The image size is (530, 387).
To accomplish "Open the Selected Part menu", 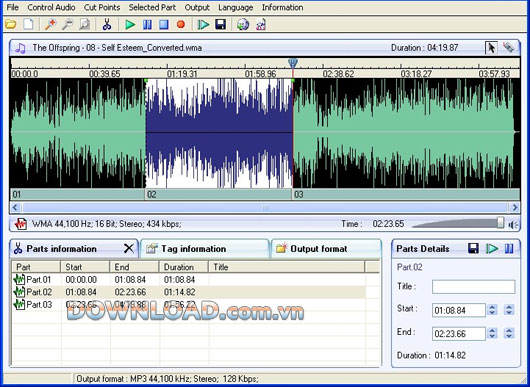I will 152,7.
